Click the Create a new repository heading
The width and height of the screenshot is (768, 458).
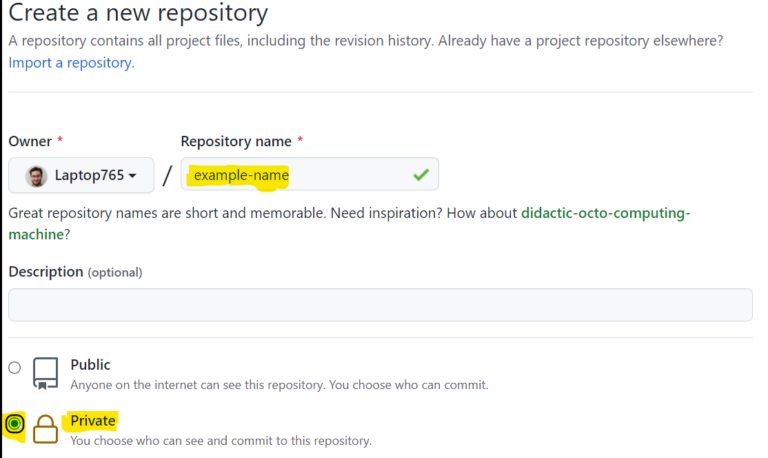(x=138, y=14)
